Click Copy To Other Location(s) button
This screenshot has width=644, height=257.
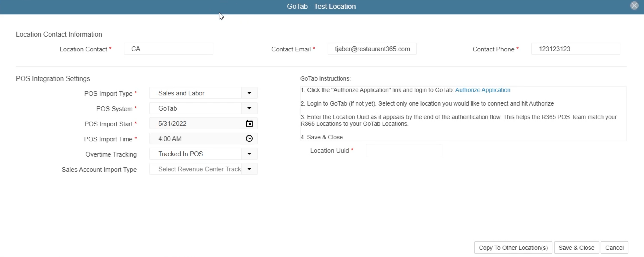pos(513,248)
